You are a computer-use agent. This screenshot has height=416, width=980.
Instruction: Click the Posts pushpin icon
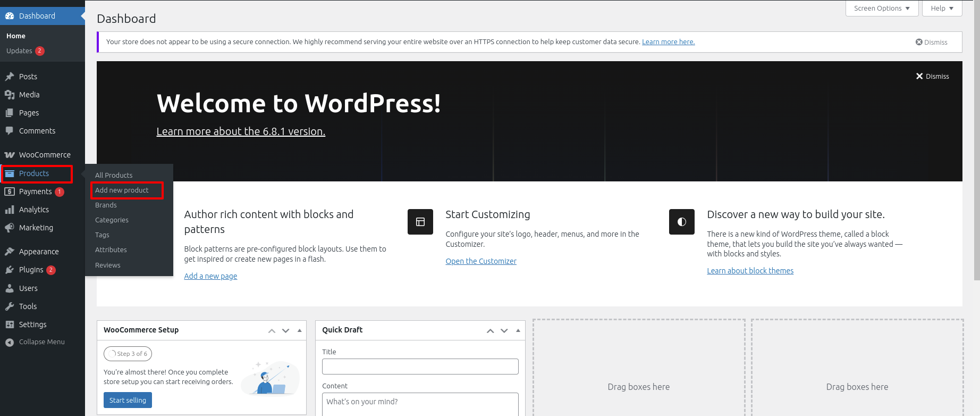coord(10,77)
